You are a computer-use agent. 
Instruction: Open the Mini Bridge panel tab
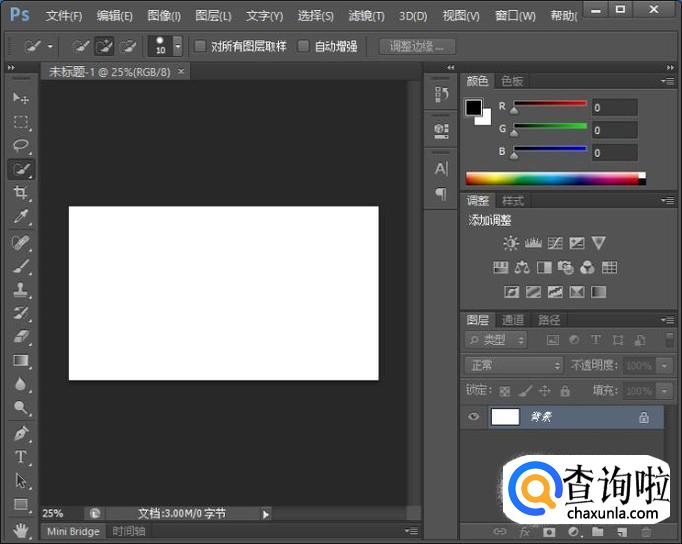[73, 531]
